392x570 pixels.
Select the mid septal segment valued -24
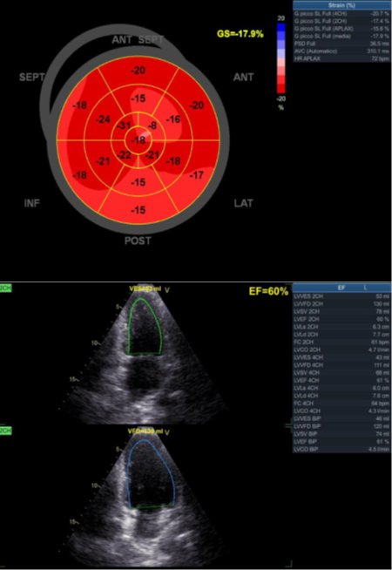tap(103, 119)
